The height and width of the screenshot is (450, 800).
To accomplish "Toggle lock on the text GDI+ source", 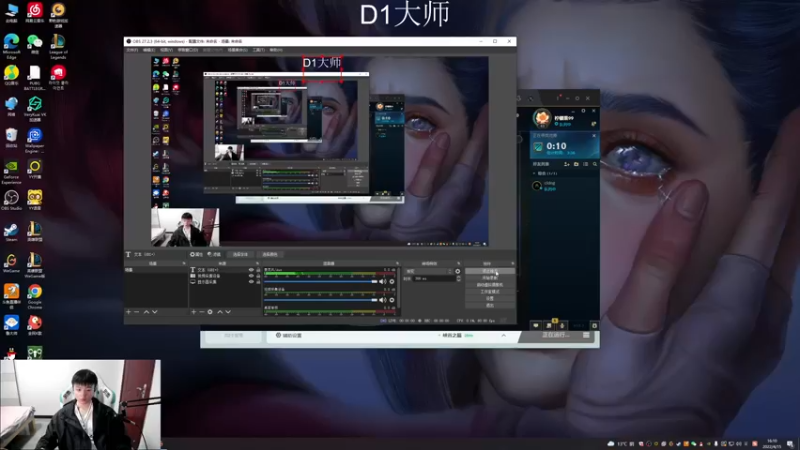I will tap(258, 270).
